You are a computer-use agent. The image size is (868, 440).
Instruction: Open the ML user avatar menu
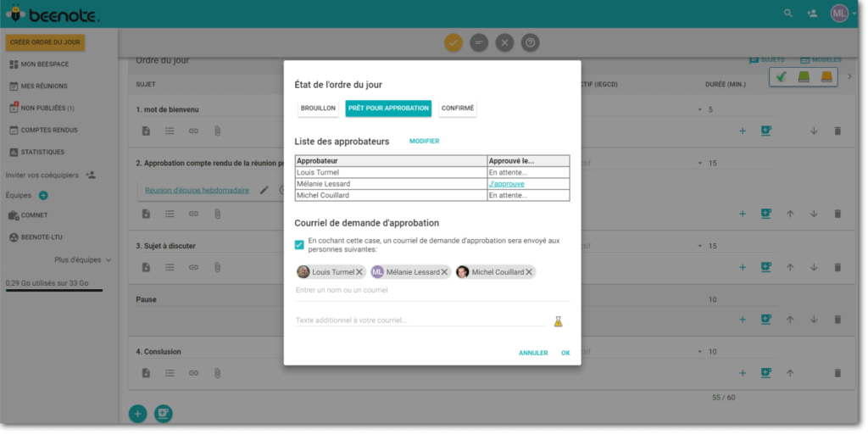[x=839, y=14]
